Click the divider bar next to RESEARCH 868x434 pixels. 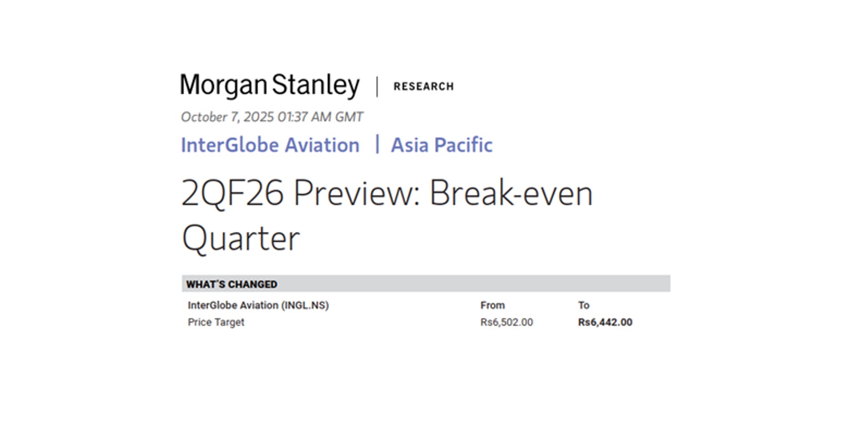(377, 87)
